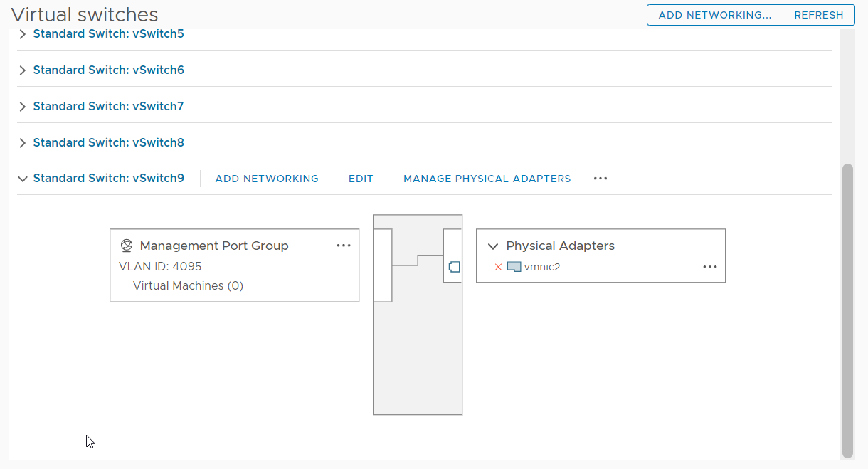868x469 pixels.
Task: Click the ADD NETWORKING... button at top
Action: (x=715, y=15)
